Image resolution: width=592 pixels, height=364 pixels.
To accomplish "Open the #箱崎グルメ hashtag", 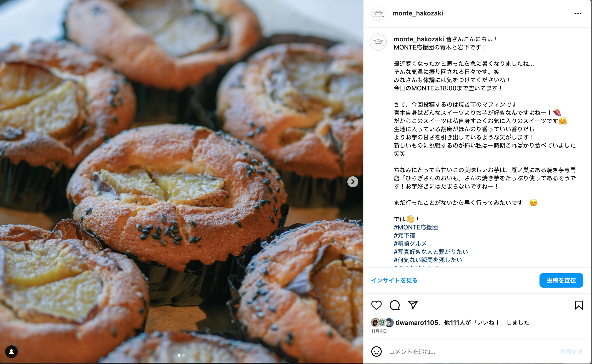I will (410, 244).
